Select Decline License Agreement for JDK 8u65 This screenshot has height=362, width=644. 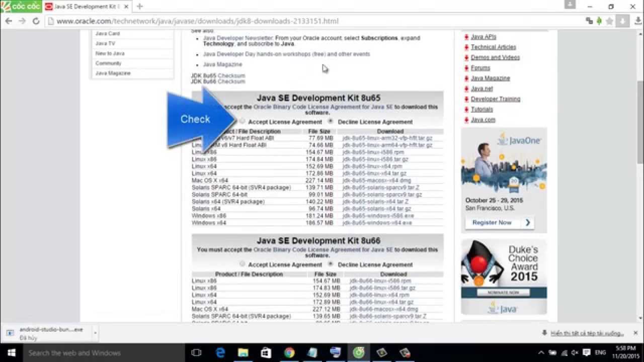[x=331, y=121]
